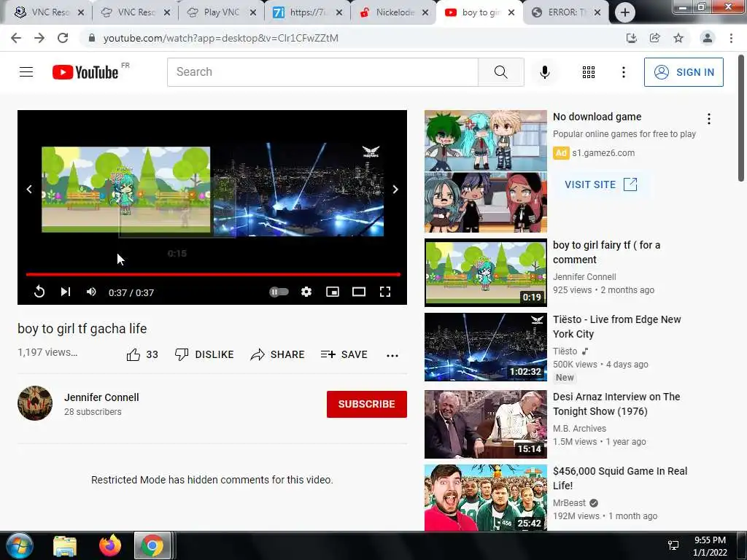Open File Explorer from taskbar

pos(65,545)
